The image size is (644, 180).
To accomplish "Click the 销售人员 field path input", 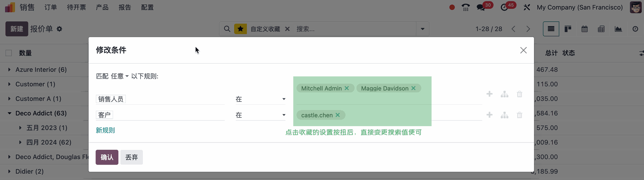I will tap(160, 99).
